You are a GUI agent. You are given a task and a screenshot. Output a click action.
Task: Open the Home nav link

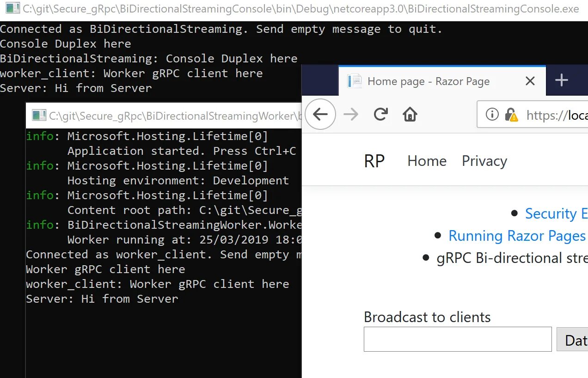point(427,161)
